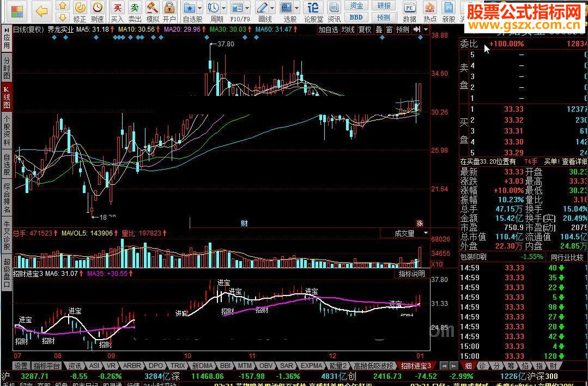Click the 包装印刷 industry label
The image size is (588, 386).
[x=473, y=257]
